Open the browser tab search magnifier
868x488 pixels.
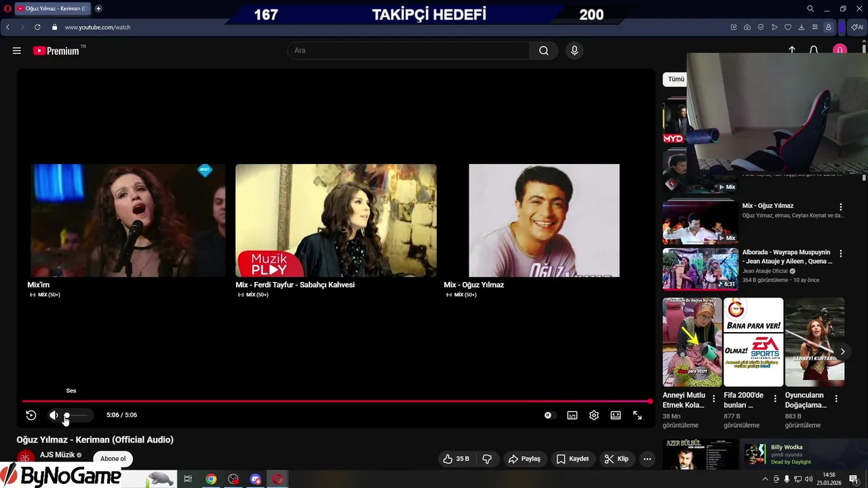click(810, 9)
